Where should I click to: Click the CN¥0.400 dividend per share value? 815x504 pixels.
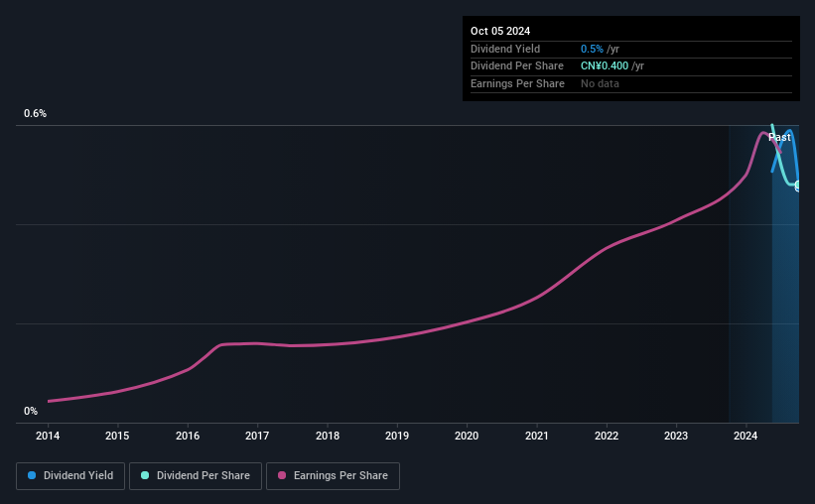pyautogui.click(x=605, y=66)
